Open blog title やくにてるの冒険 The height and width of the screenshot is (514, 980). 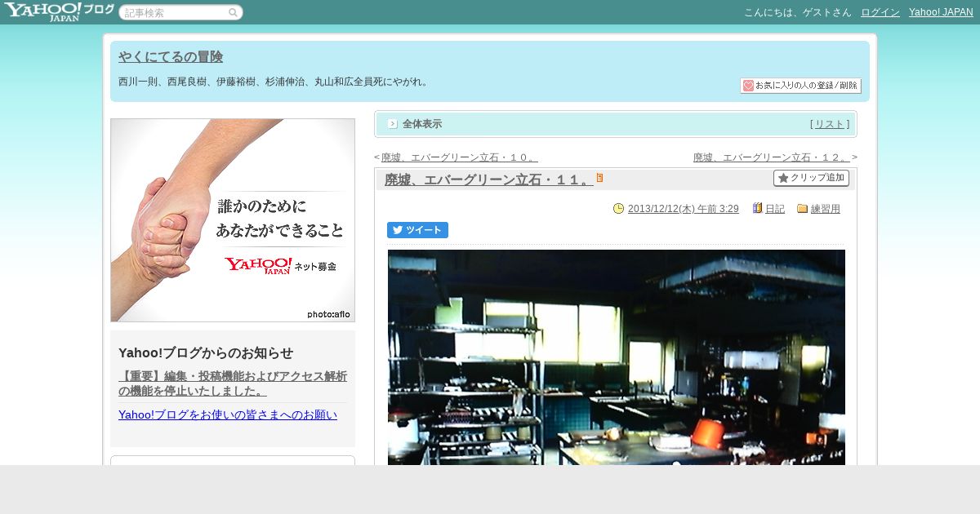171,57
